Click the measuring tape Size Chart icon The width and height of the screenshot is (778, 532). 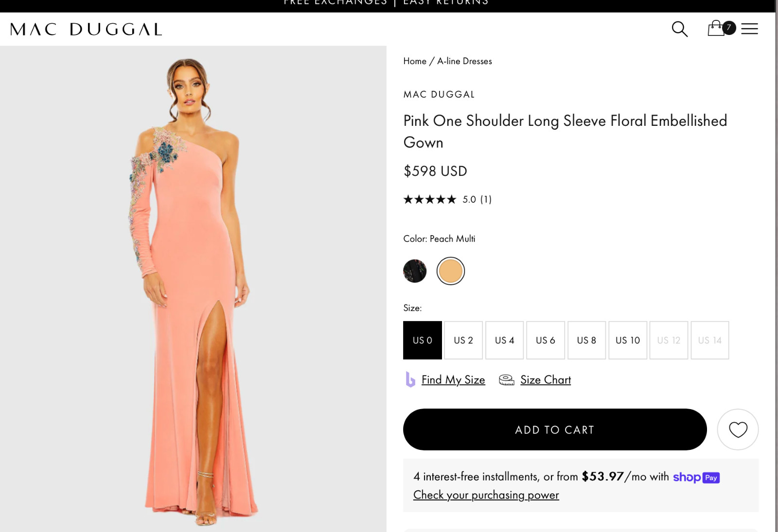tap(507, 380)
